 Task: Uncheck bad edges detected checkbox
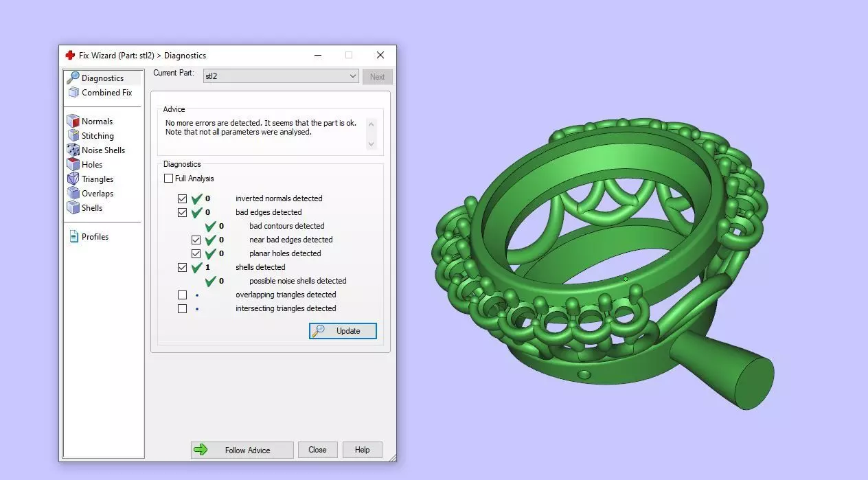coord(182,212)
